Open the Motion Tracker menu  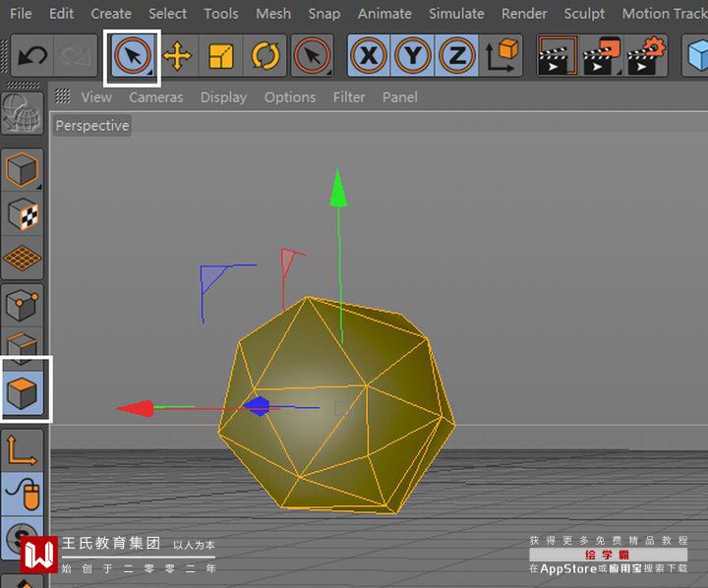pos(665,14)
